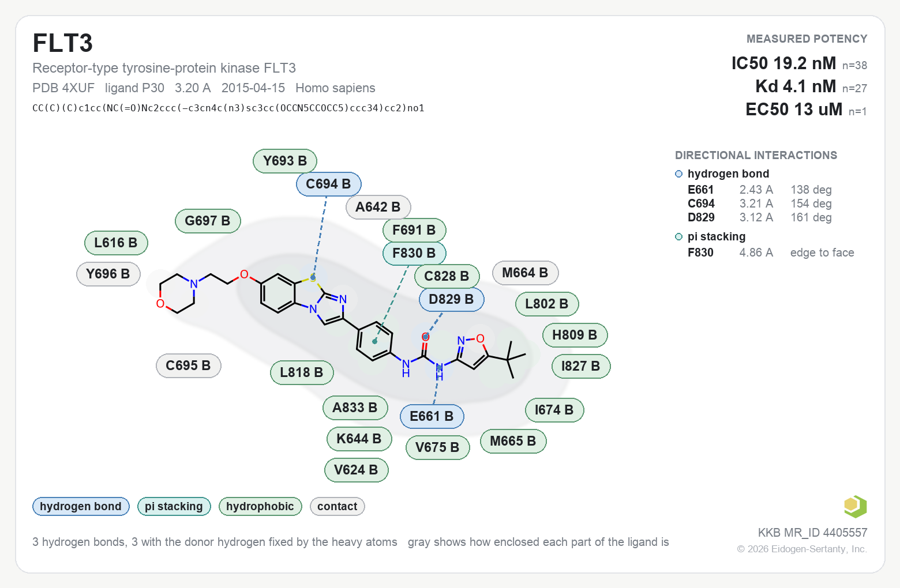Click the F830 pi stacking row
900x588 pixels.
pos(771,252)
